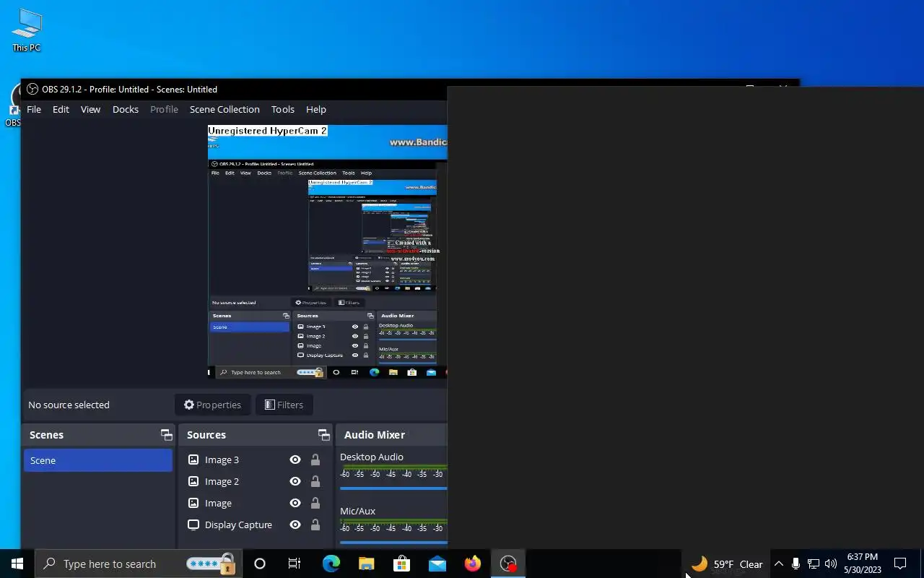Click the Display Capture monitor icon
The height and width of the screenshot is (578, 924).
coord(193,525)
